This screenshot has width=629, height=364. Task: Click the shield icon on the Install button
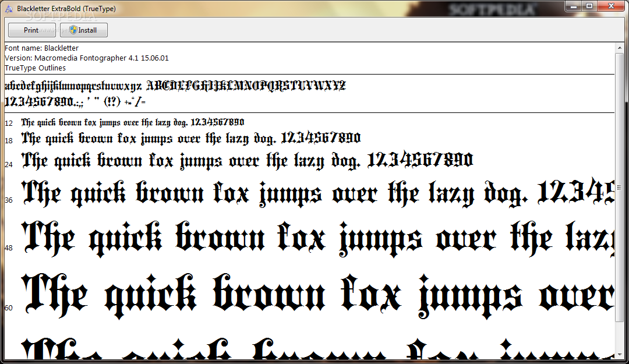coord(73,30)
